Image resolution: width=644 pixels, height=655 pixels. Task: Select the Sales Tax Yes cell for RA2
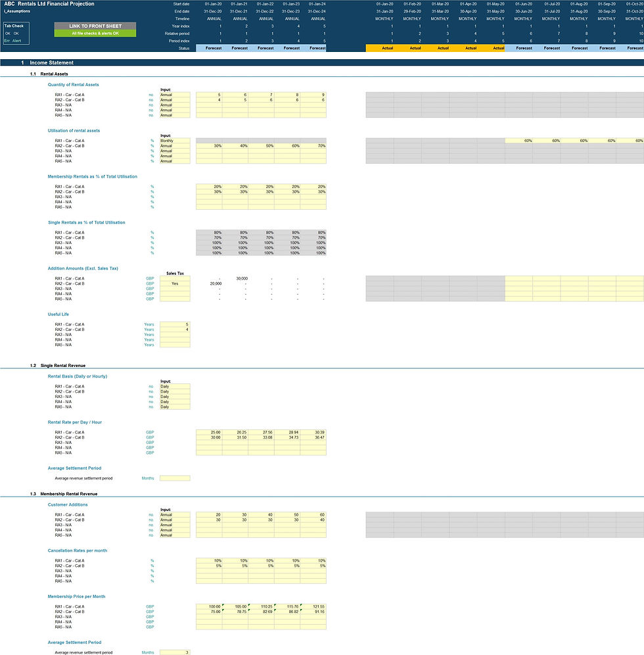click(x=175, y=283)
